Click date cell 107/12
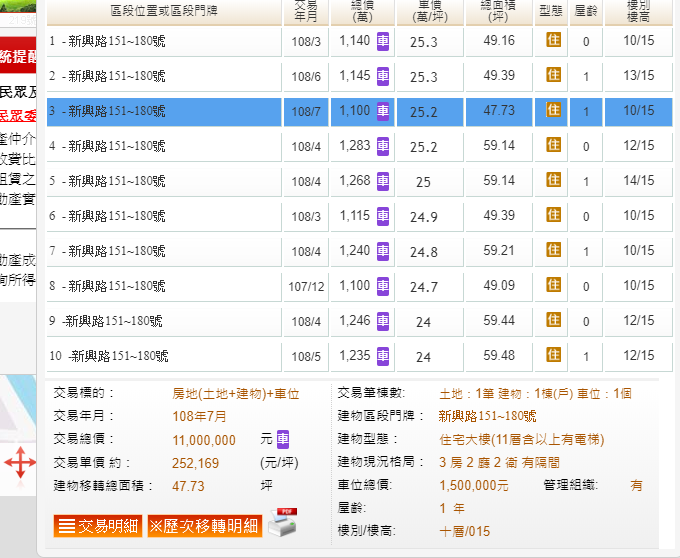Viewport: 680px width, 558px height. click(306, 287)
